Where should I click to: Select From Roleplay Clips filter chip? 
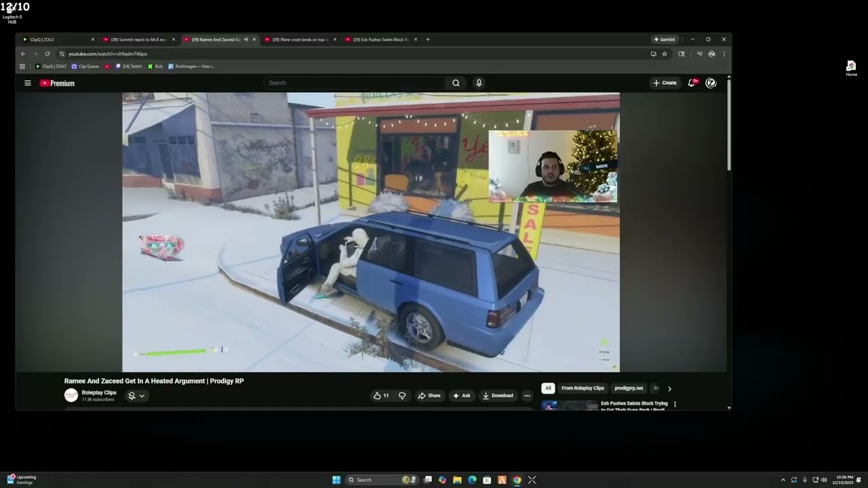583,388
